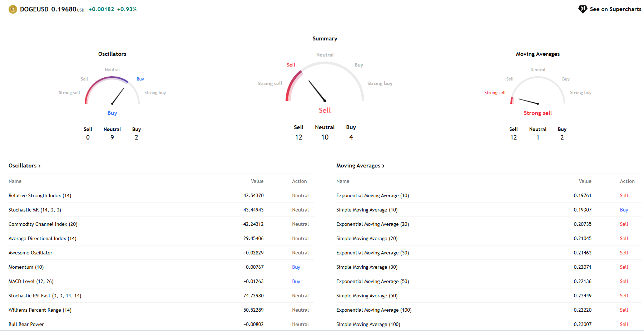This screenshot has height=331, width=644.
Task: Click the Moving Averages gauge dial
Action: coord(538,90)
